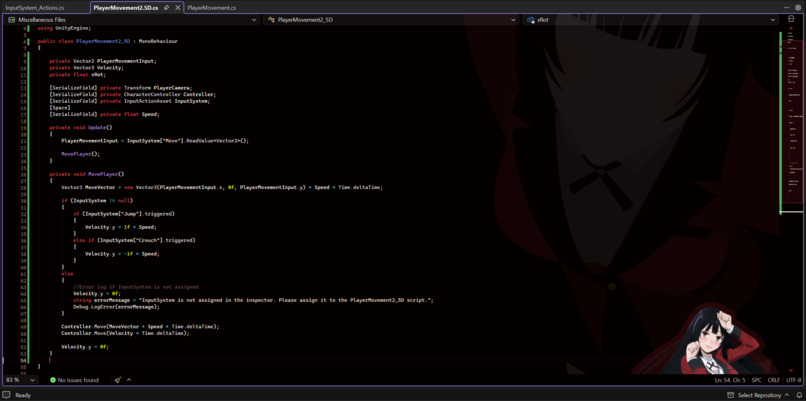Viewport: 806px width, 401px height.
Task: Click the 'using UnityEngine' line
Action: (x=64, y=28)
